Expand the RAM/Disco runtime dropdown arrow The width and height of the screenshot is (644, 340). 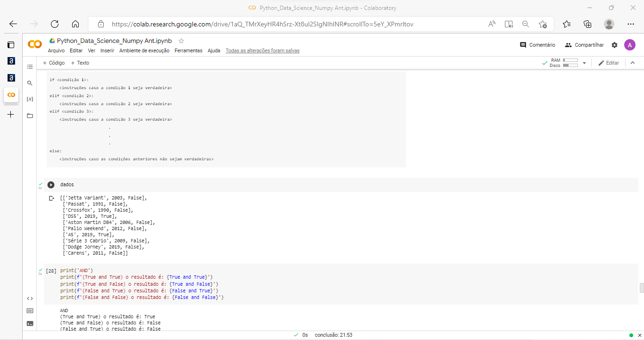click(x=584, y=63)
